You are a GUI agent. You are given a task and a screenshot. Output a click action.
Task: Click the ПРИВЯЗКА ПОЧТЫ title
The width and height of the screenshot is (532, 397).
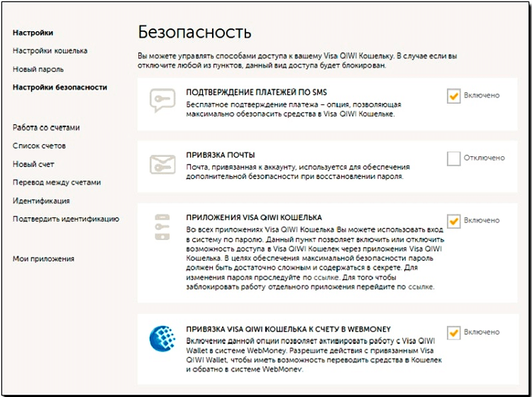tap(221, 156)
